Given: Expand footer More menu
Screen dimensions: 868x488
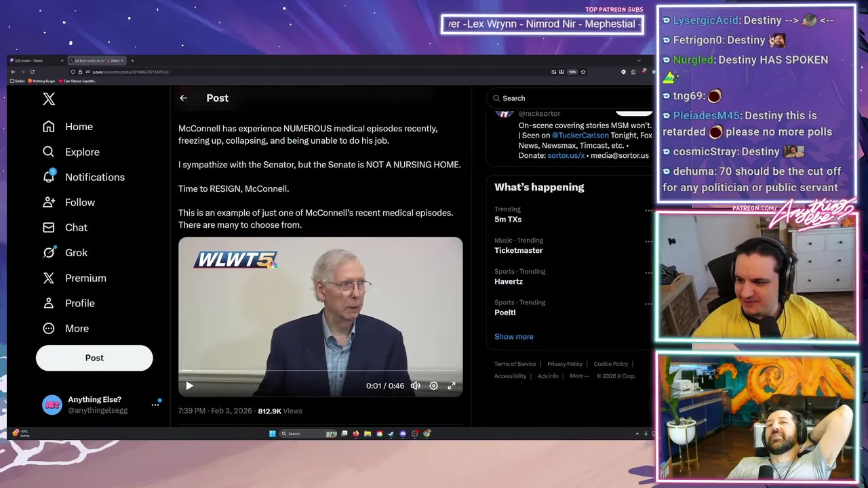Looking at the screenshot, I should (x=578, y=376).
